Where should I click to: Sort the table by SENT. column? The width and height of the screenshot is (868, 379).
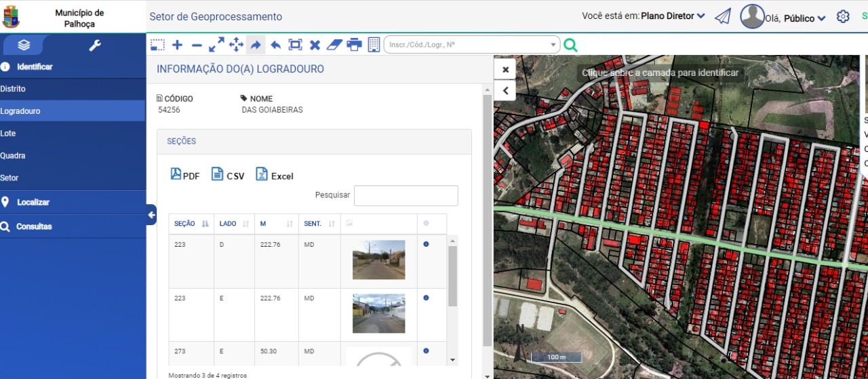pyautogui.click(x=319, y=224)
